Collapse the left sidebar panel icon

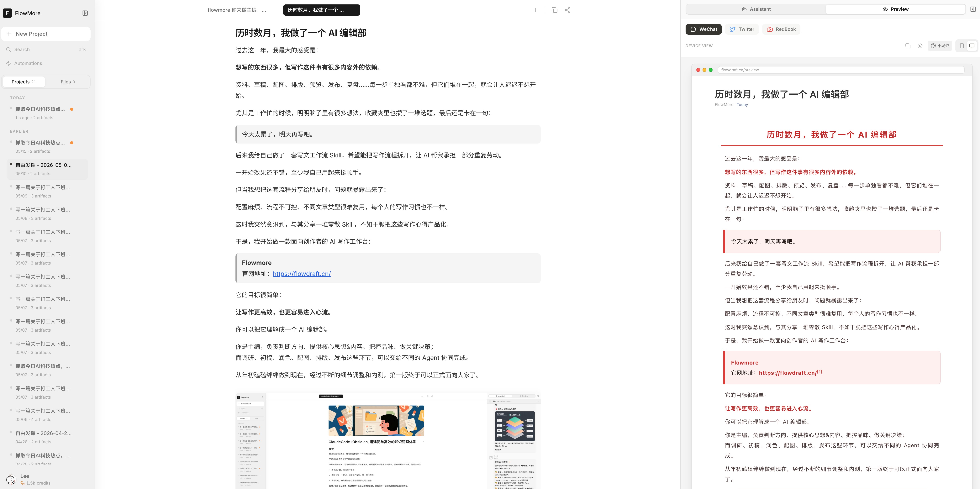click(x=85, y=13)
